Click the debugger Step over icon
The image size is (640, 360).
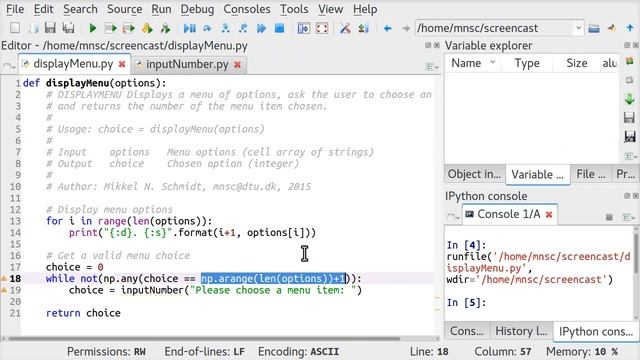coord(207,28)
